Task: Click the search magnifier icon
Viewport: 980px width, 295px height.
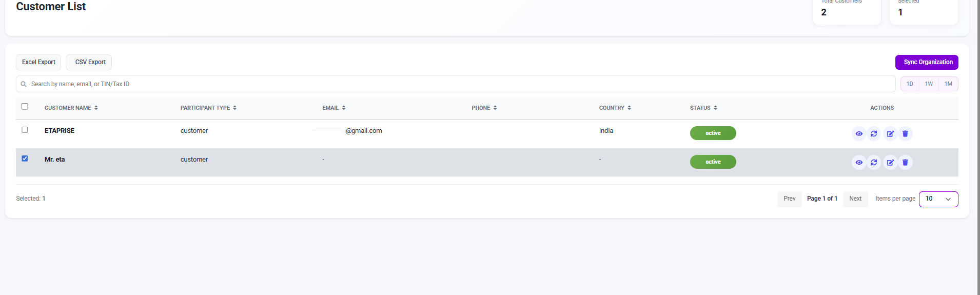Action: [24, 84]
